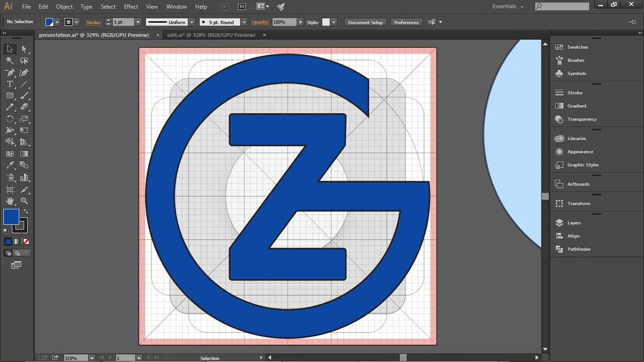Set paint mode to Color
This screenshot has width=644, height=362.
click(x=8, y=241)
